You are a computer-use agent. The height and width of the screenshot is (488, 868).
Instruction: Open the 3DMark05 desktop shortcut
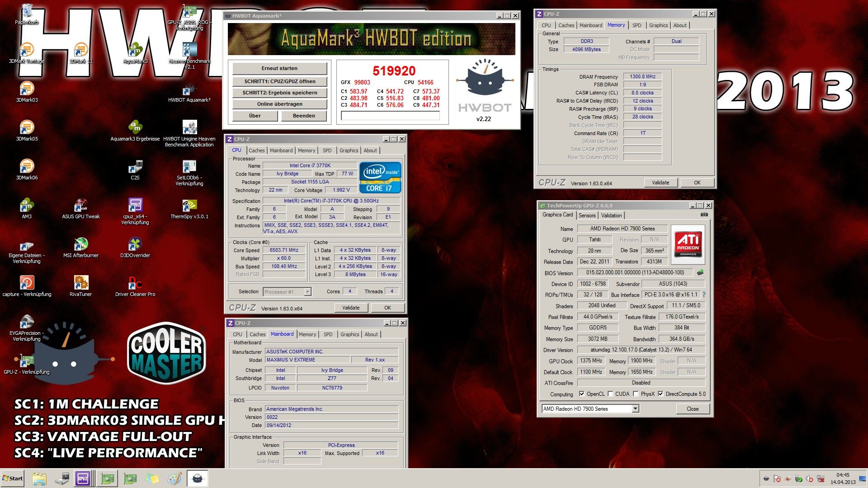click(27, 130)
